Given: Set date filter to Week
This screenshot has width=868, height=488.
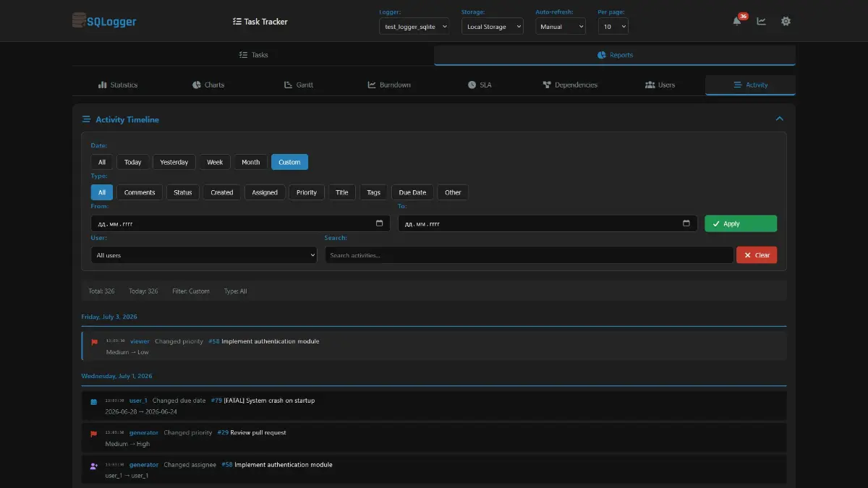Looking at the screenshot, I should point(215,162).
